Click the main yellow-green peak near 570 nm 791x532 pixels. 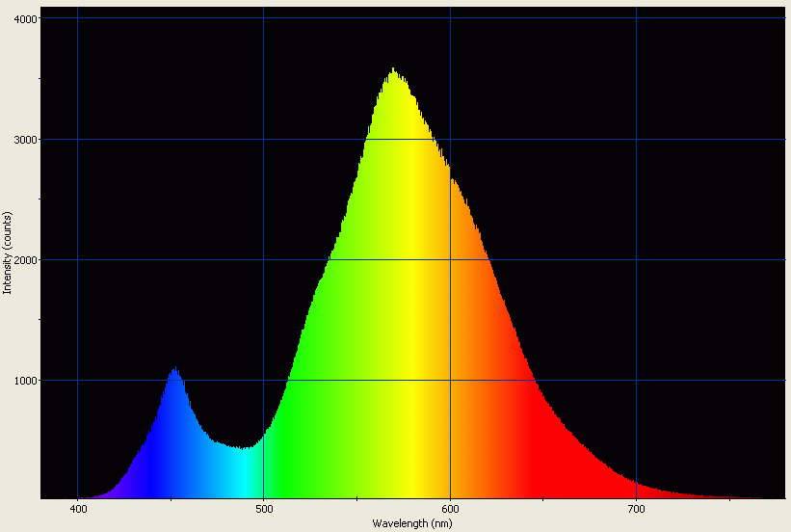[x=393, y=73]
